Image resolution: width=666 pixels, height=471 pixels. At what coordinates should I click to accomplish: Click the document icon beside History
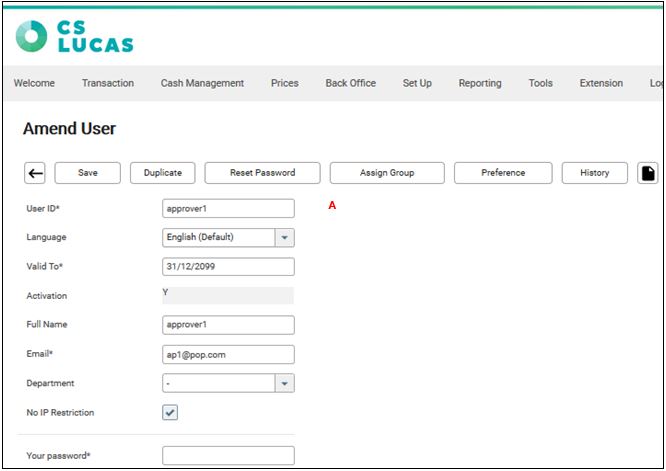point(648,173)
